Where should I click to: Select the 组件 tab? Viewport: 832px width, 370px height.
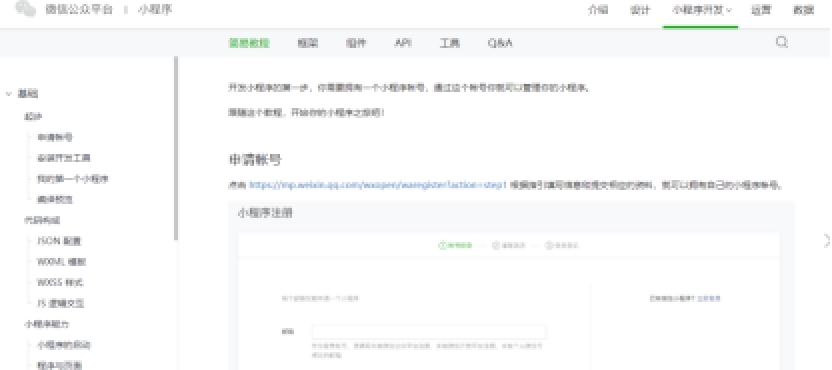[x=356, y=44]
